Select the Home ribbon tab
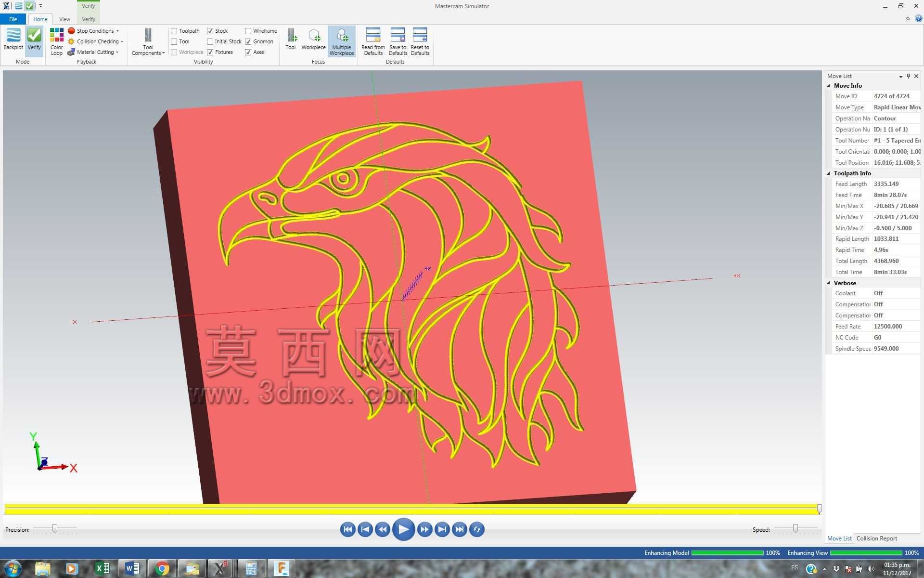 click(40, 19)
